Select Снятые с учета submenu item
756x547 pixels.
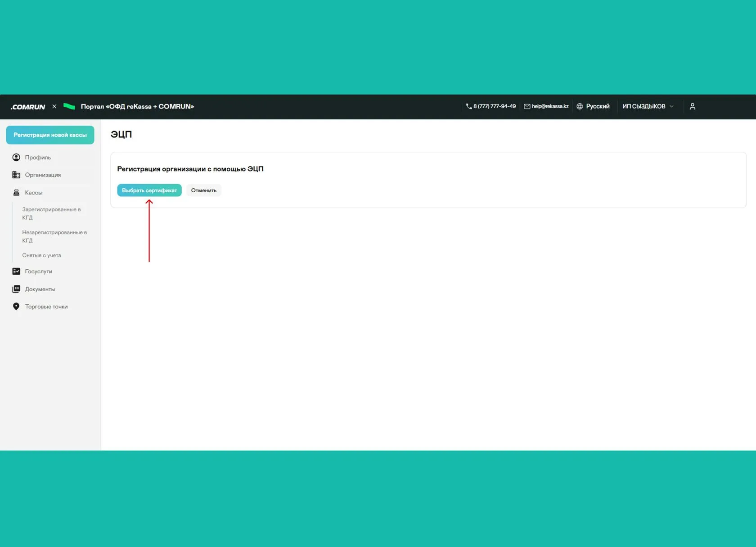(x=41, y=255)
